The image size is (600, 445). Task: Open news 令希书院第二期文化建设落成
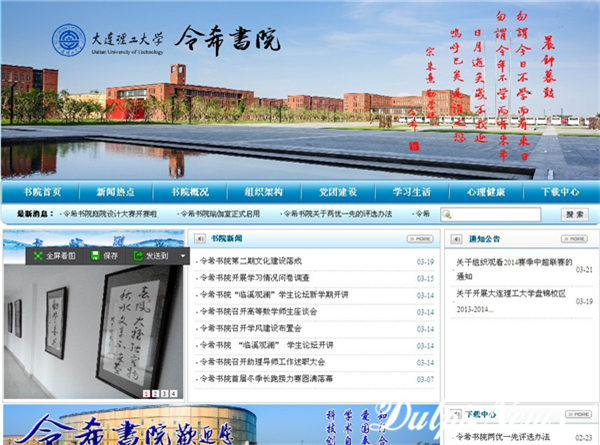pos(251,261)
